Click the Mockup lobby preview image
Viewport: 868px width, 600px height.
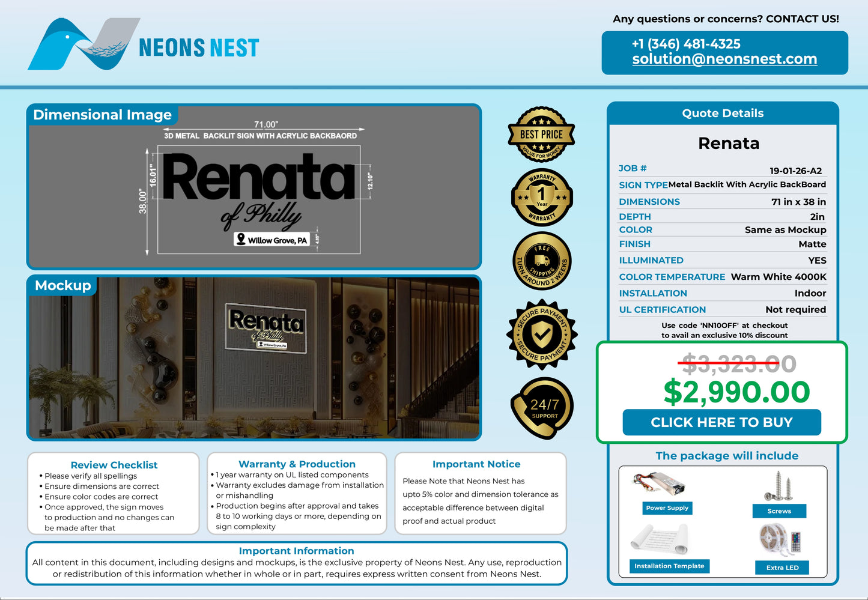(254, 357)
